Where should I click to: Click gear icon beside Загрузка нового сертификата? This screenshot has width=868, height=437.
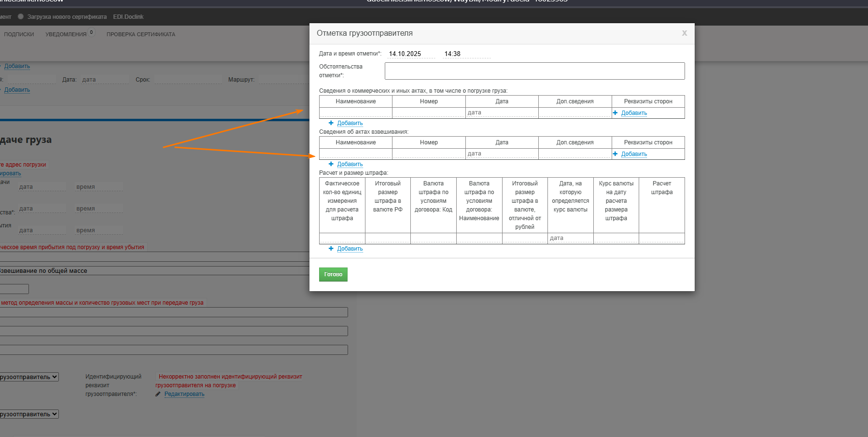point(21,16)
